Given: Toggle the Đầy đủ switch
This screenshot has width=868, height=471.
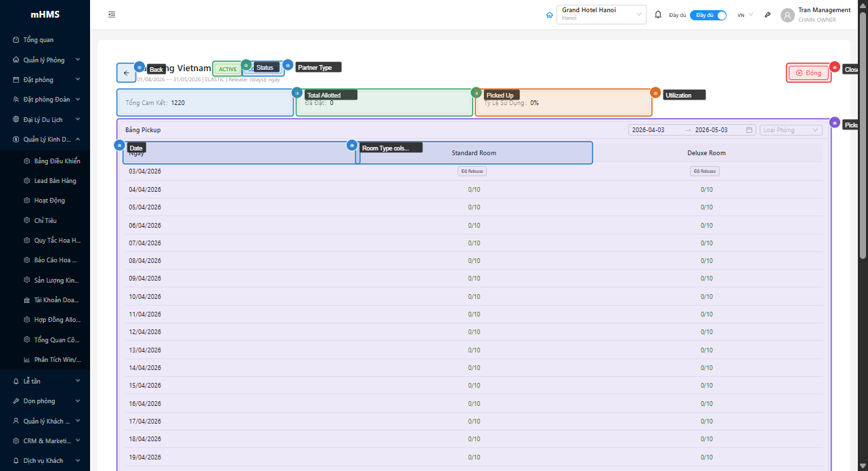Looking at the screenshot, I should pyautogui.click(x=708, y=15).
